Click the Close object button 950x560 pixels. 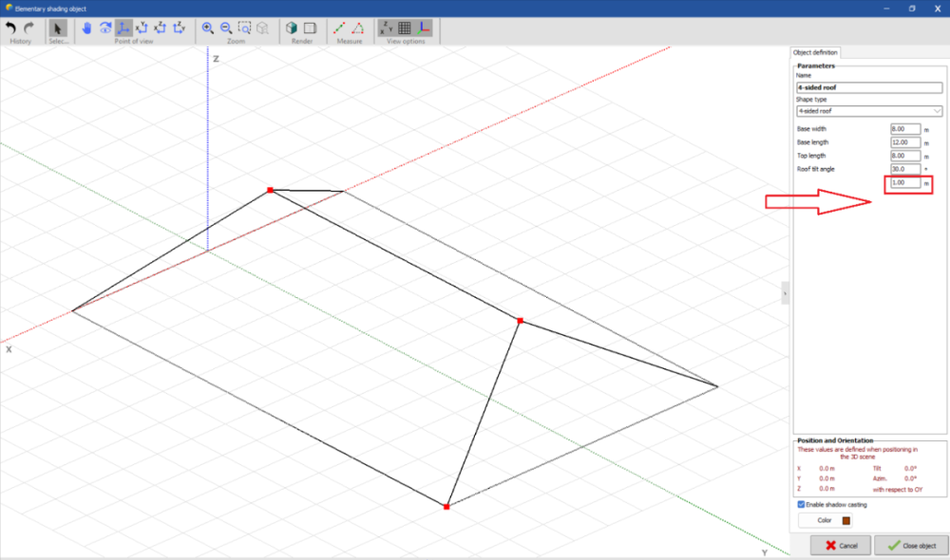point(910,546)
